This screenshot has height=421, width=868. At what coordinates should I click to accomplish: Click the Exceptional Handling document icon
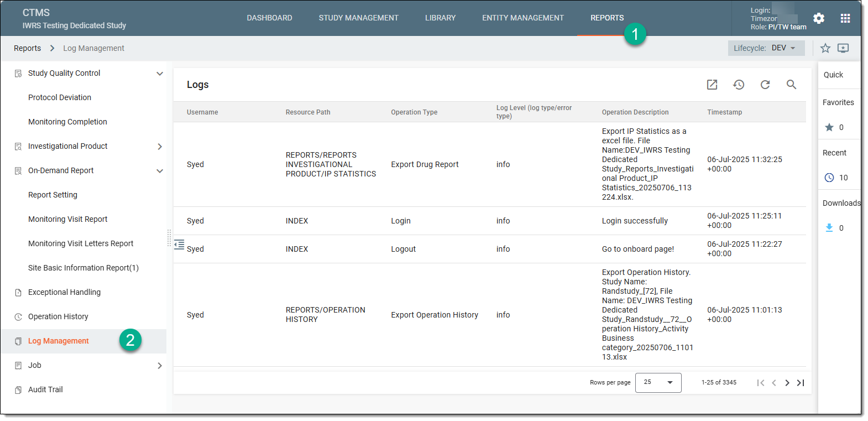(x=18, y=292)
